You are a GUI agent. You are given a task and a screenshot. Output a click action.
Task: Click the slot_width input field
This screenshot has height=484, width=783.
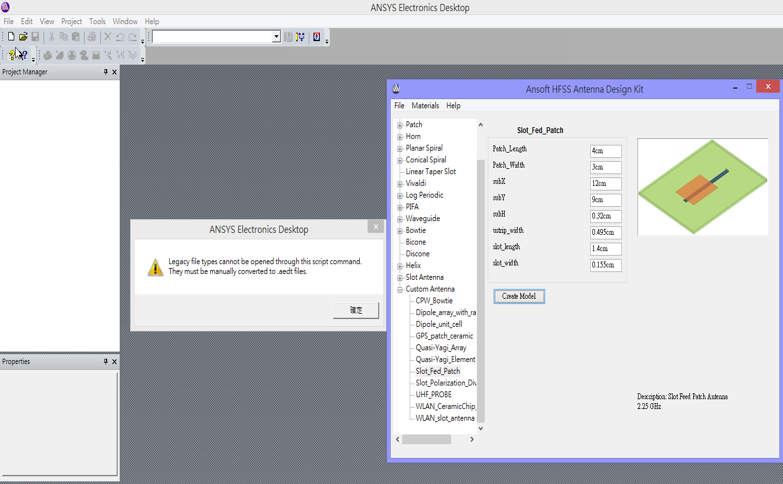(606, 265)
